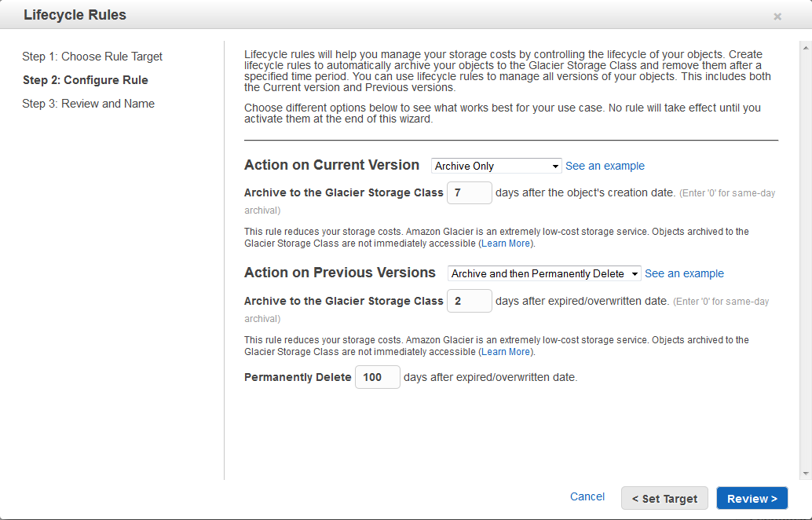Open the Action on Previous Versions dropdown
The width and height of the screenshot is (812, 520).
[x=544, y=273]
